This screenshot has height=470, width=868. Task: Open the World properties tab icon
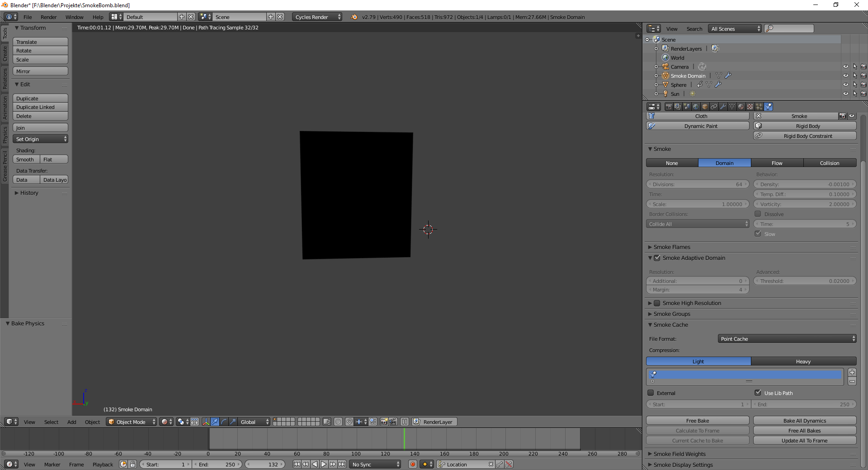point(696,107)
